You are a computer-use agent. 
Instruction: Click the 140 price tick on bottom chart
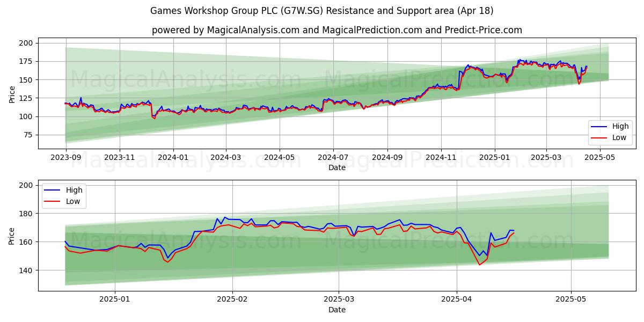coord(27,270)
